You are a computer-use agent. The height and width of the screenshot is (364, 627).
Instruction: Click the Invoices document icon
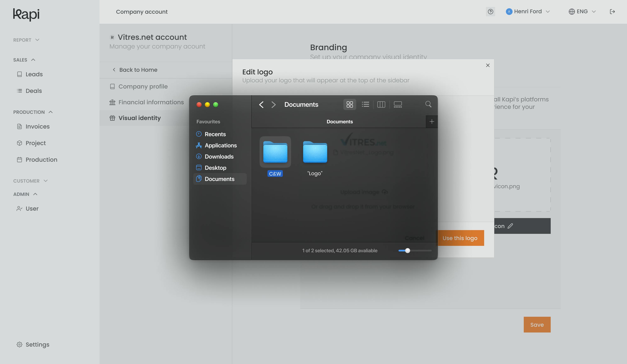click(x=19, y=126)
